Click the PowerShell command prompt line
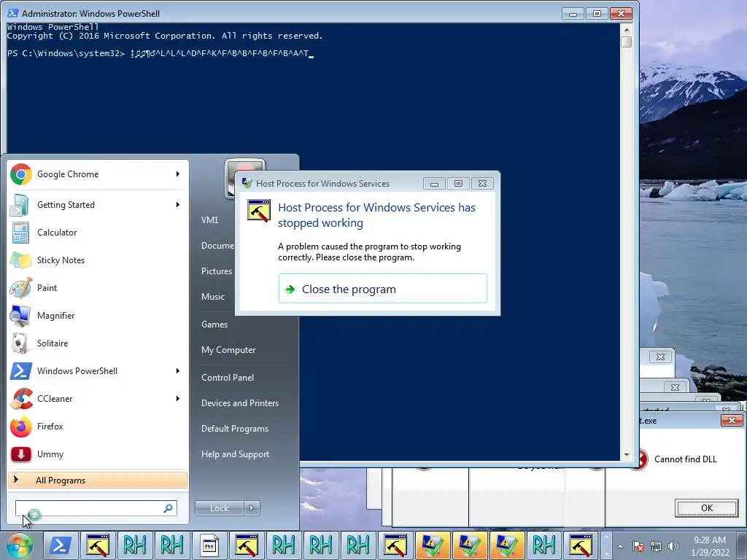 (160, 53)
